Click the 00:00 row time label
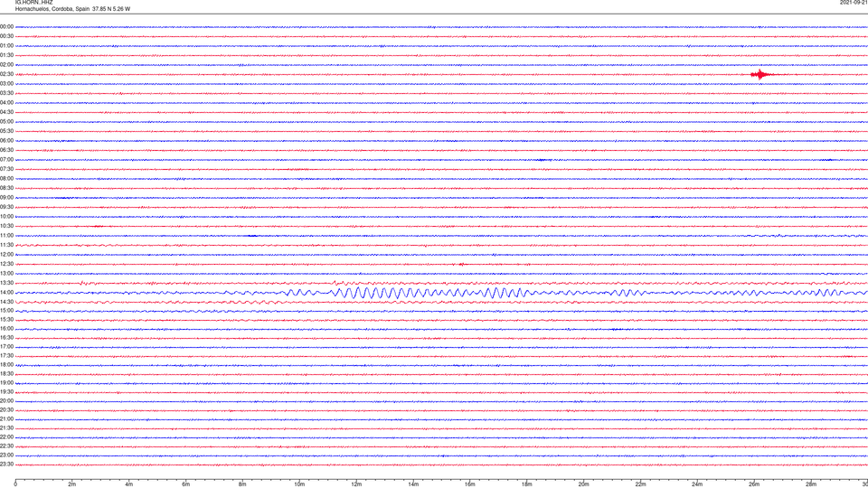Screen dimensions: 868x488 (6, 26)
